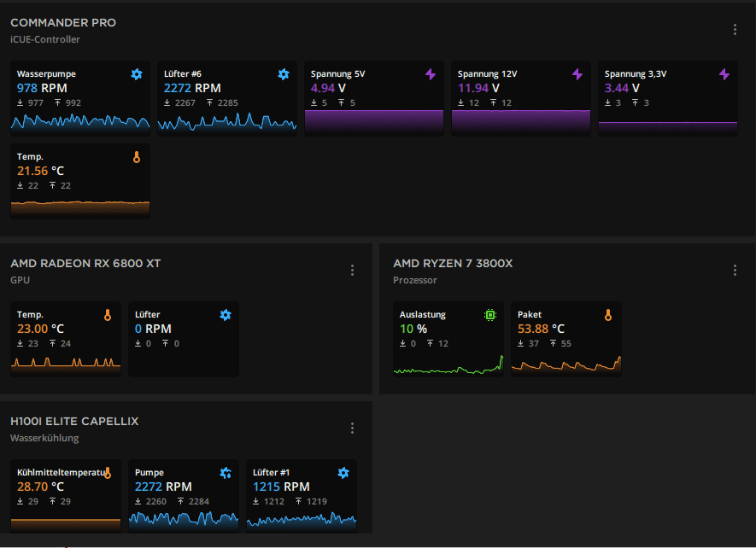Click the fan icon on Lüfter #6 tile
The width and height of the screenshot is (756, 548).
click(x=284, y=74)
